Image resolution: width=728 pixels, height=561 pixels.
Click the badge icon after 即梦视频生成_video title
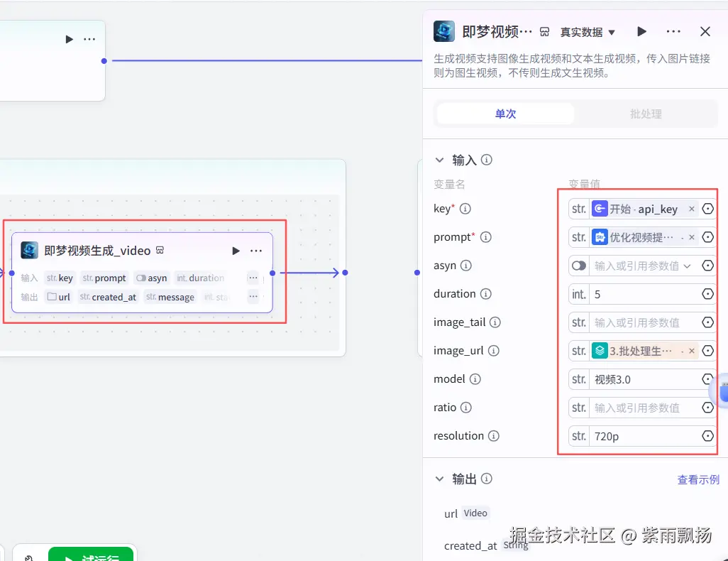click(x=160, y=251)
